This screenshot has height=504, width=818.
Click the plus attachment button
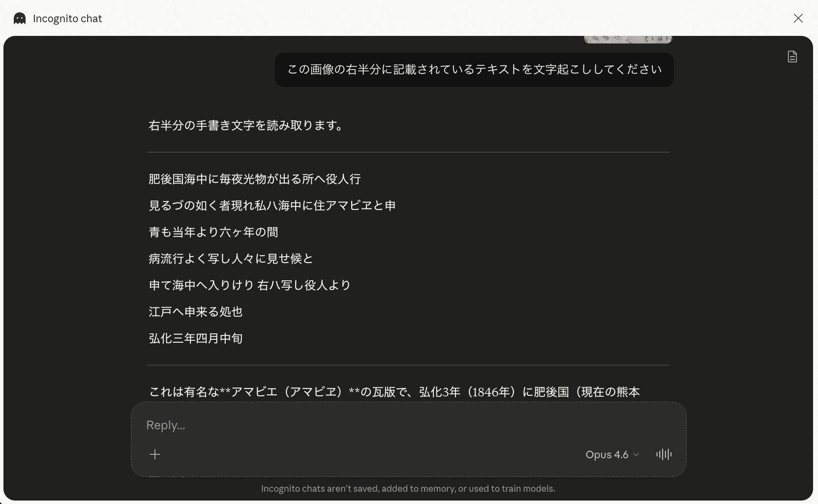[x=155, y=454]
